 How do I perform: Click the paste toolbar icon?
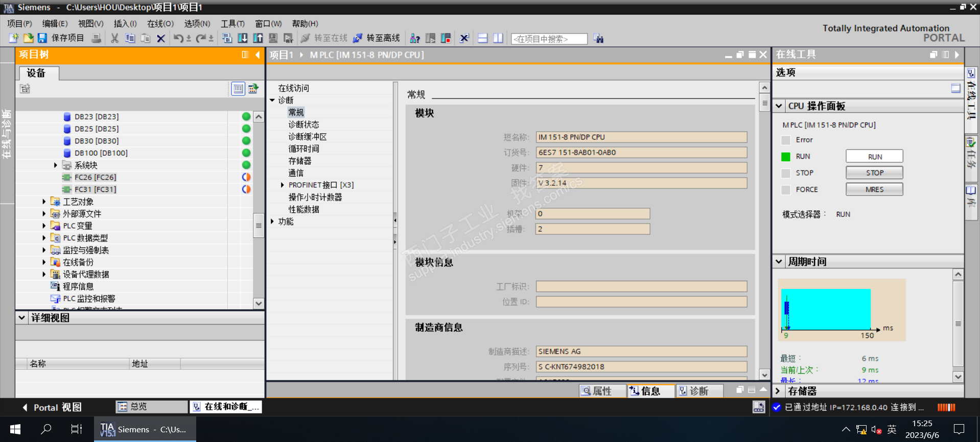(x=145, y=38)
